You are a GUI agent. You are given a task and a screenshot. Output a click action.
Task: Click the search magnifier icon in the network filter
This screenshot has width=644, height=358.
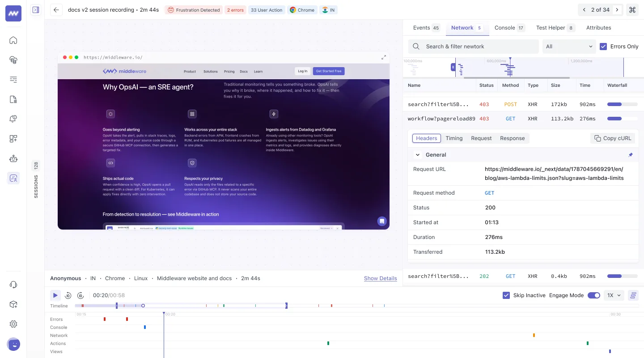point(416,47)
